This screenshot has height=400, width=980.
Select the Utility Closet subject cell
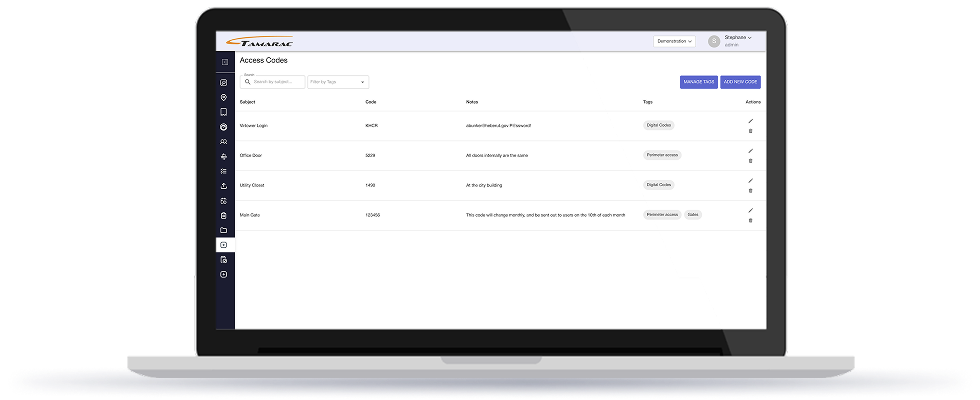pos(252,185)
